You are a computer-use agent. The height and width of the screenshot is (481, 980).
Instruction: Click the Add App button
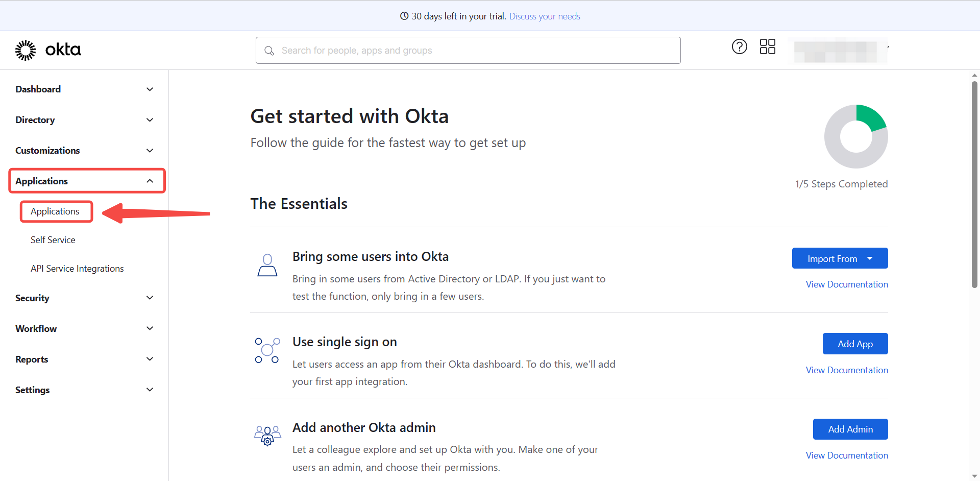pos(855,344)
